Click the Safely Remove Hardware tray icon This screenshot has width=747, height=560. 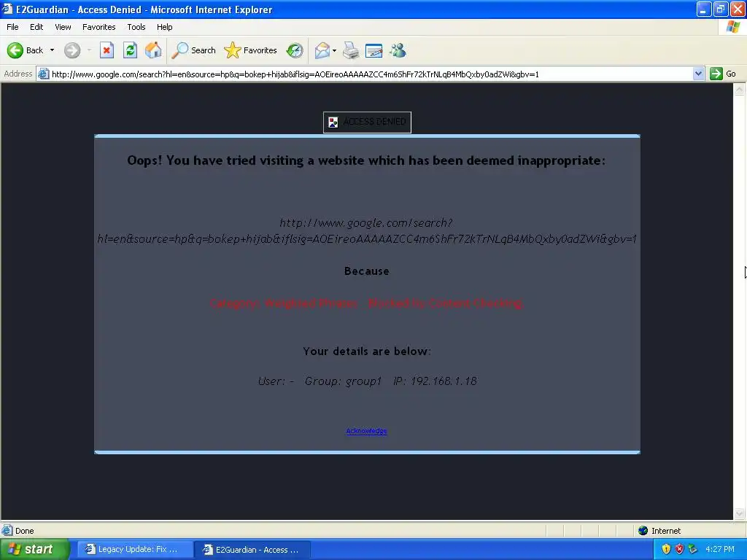click(692, 550)
